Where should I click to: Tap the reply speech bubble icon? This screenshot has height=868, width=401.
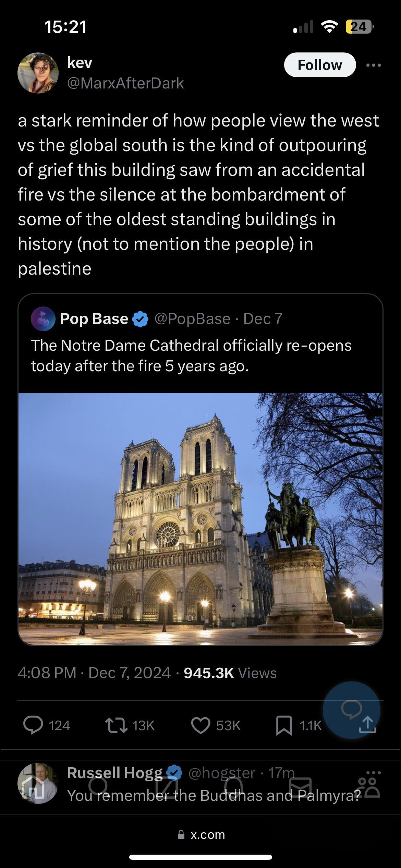tap(33, 725)
